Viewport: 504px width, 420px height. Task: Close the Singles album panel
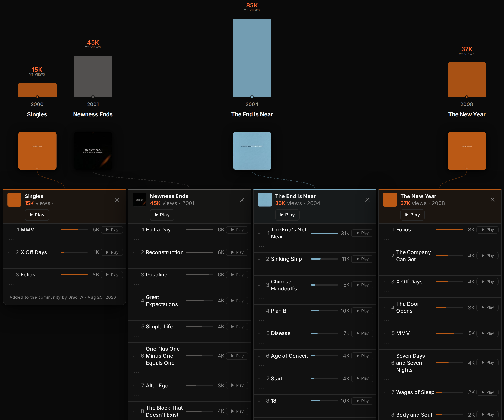[x=117, y=200]
